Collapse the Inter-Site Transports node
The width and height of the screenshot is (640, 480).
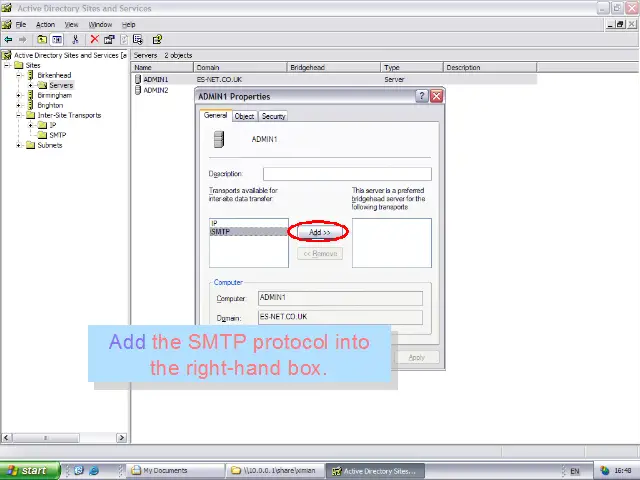coord(19,115)
